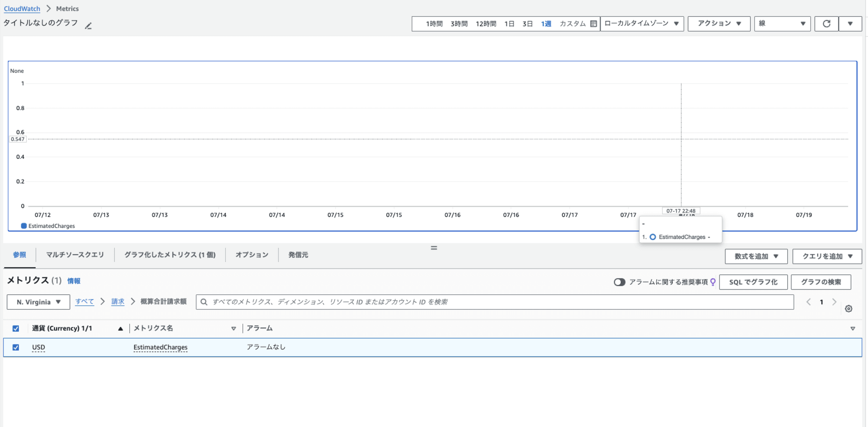The width and height of the screenshot is (868, 427).
Task: Click the すべて breadcrumb link
Action: (85, 302)
